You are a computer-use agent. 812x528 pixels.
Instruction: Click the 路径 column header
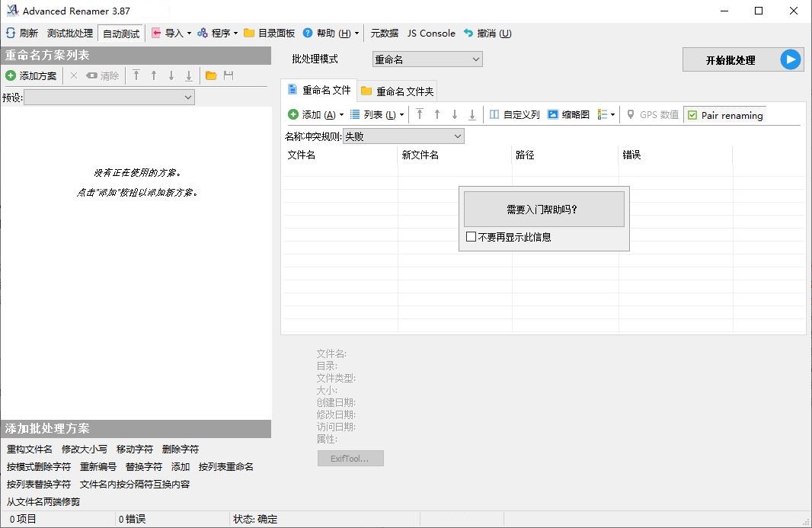point(565,155)
